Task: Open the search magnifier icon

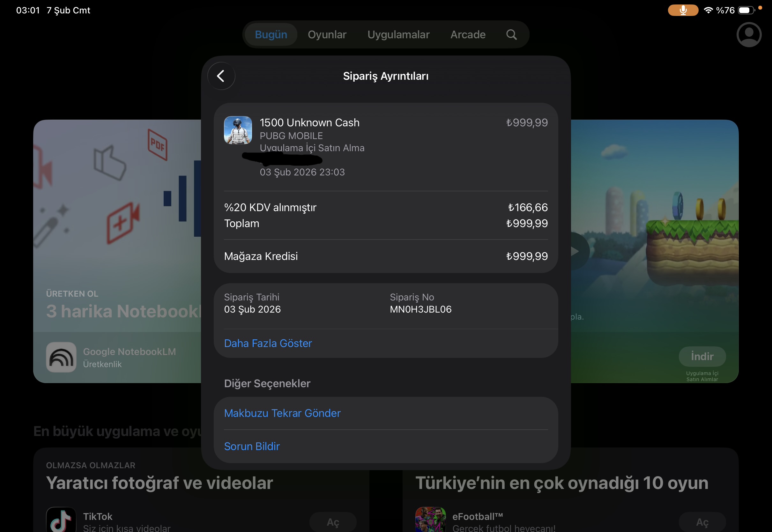Action: click(511, 35)
